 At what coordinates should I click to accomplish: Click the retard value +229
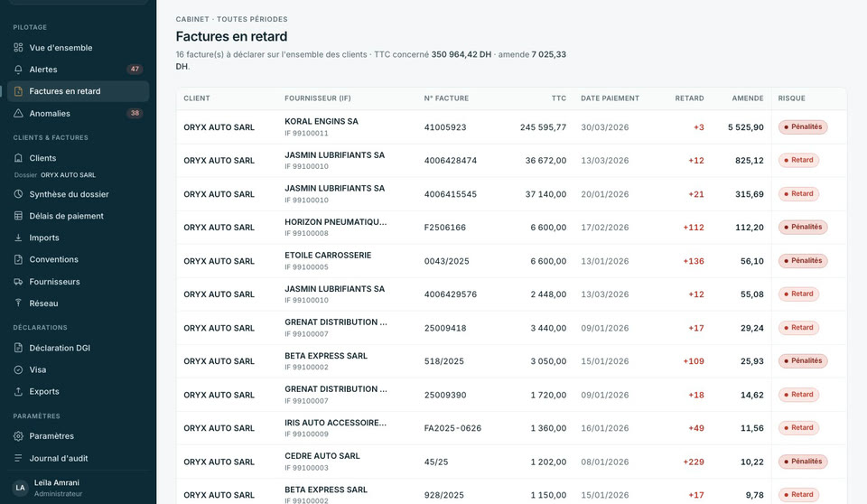click(x=694, y=462)
